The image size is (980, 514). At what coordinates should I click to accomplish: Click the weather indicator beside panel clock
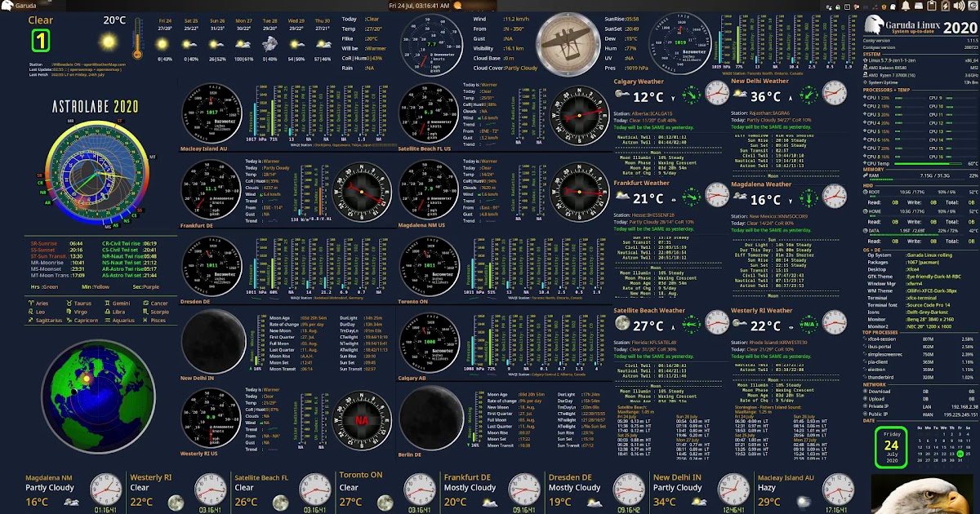click(457, 5)
